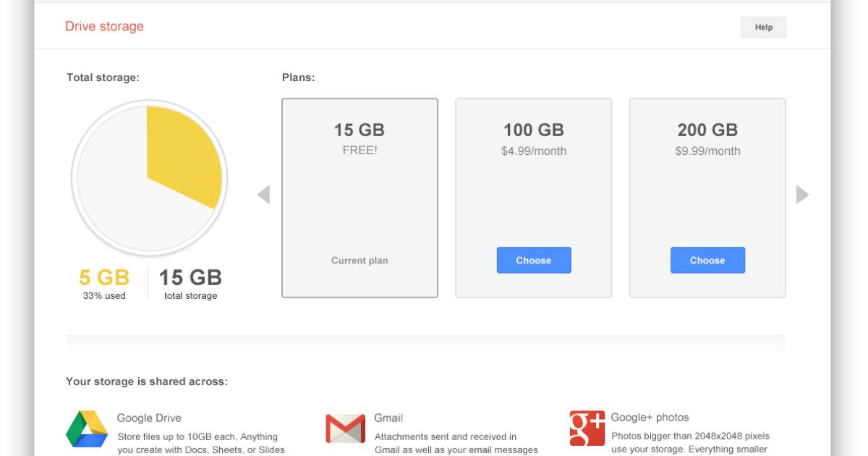The width and height of the screenshot is (868, 456).
Task: Click the Gmail envelope icon
Action: [345, 429]
